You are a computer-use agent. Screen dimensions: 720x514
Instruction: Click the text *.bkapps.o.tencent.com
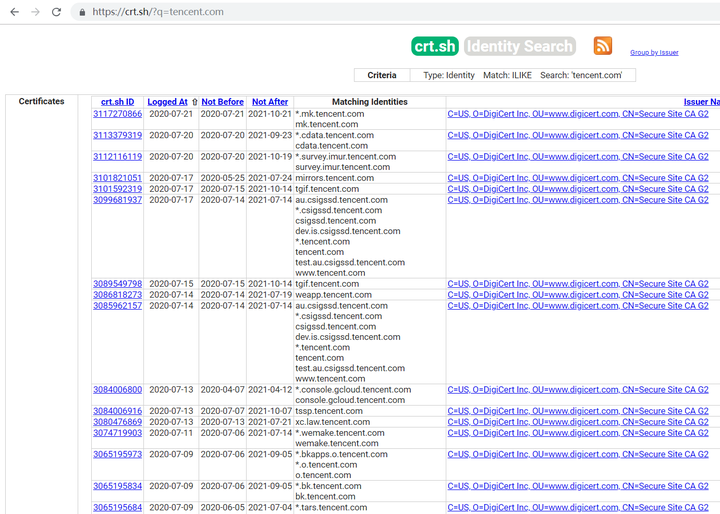[341, 454]
